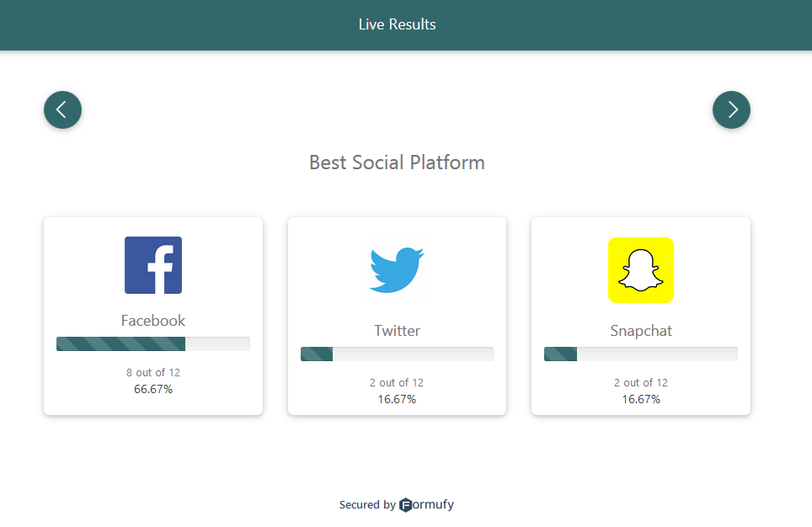
Task: Click the 66.67% percentage label under Facebook
Action: click(152, 389)
